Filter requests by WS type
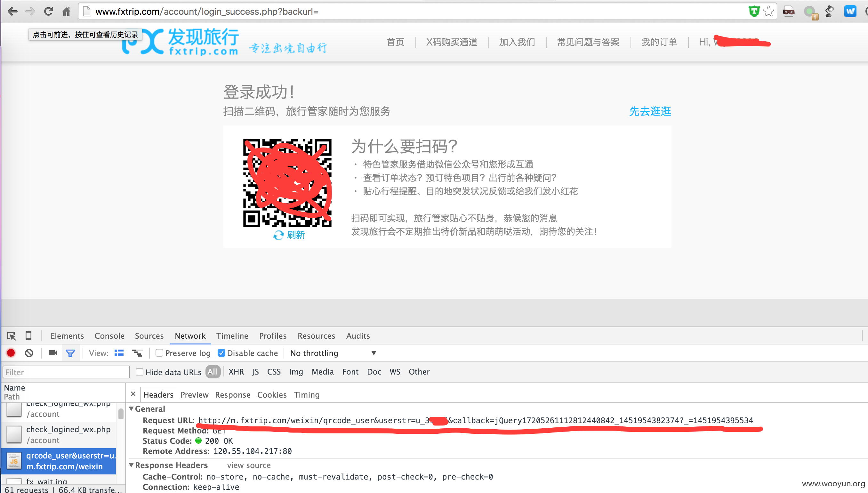This screenshot has width=868, height=493. [x=395, y=372]
